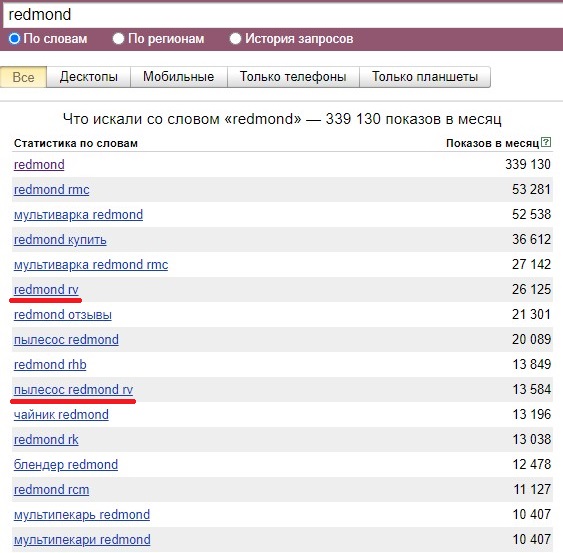Screen dimensions: 563x553
Task: Click the Что искали со словом heading
Action: [x=282, y=119]
